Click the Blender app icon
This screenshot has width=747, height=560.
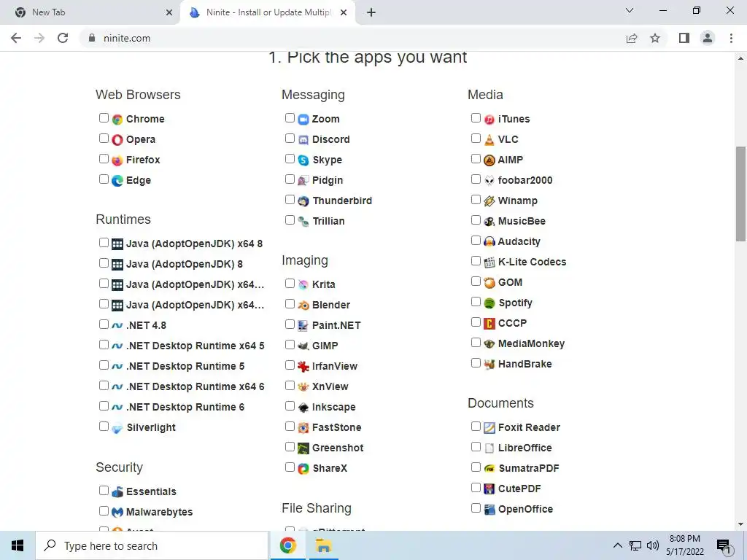[x=303, y=306]
